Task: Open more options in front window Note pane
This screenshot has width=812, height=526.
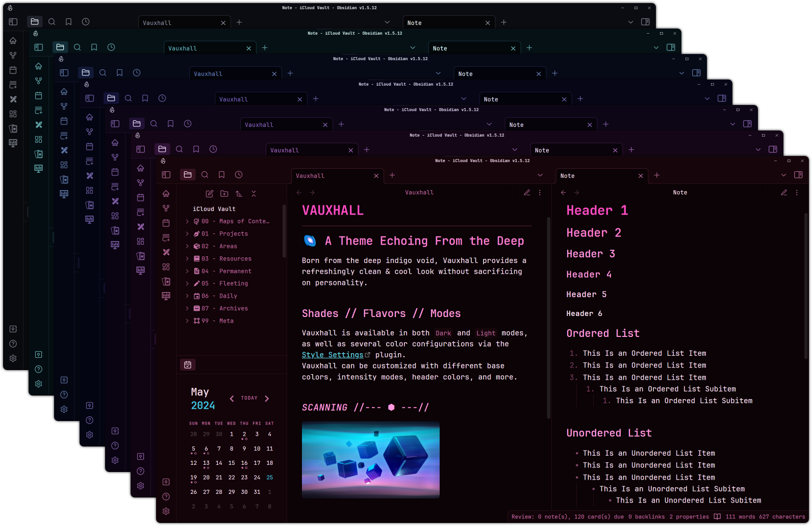Action: tap(797, 193)
